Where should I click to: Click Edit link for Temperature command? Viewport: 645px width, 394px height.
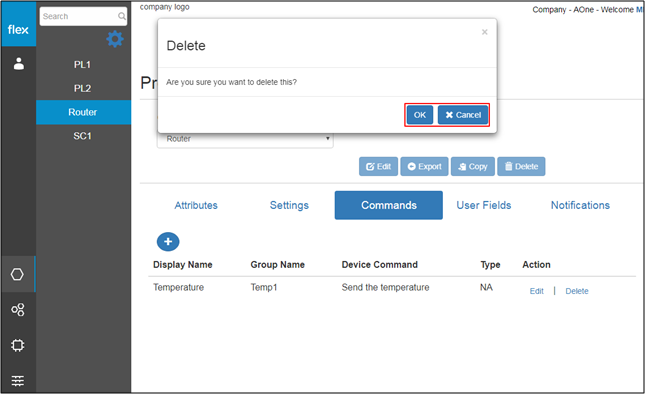(x=536, y=291)
